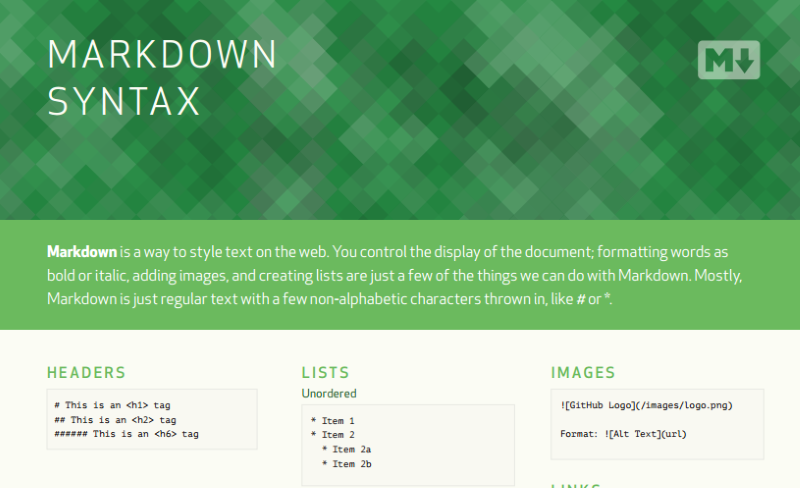This screenshot has width=800, height=488.
Task: Click the '###### This is an <h6> tag' line
Action: pos(127,434)
